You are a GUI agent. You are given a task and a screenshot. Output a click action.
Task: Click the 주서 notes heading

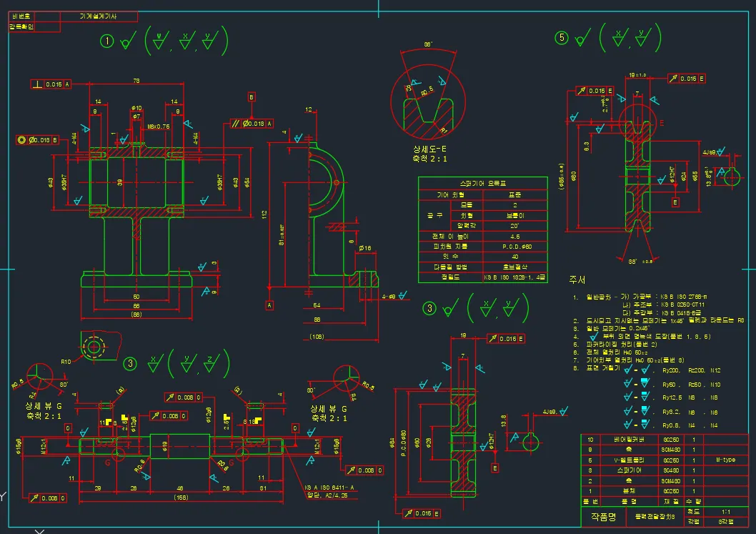click(x=577, y=279)
